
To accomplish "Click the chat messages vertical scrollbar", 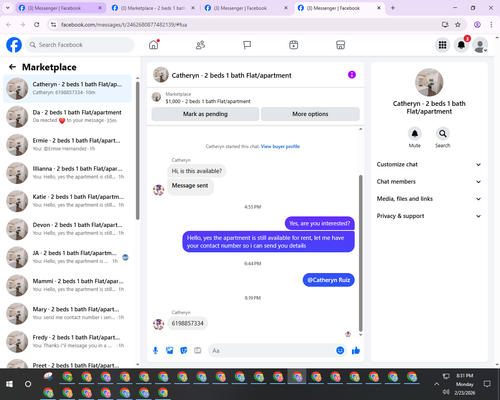I will tap(360, 253).
